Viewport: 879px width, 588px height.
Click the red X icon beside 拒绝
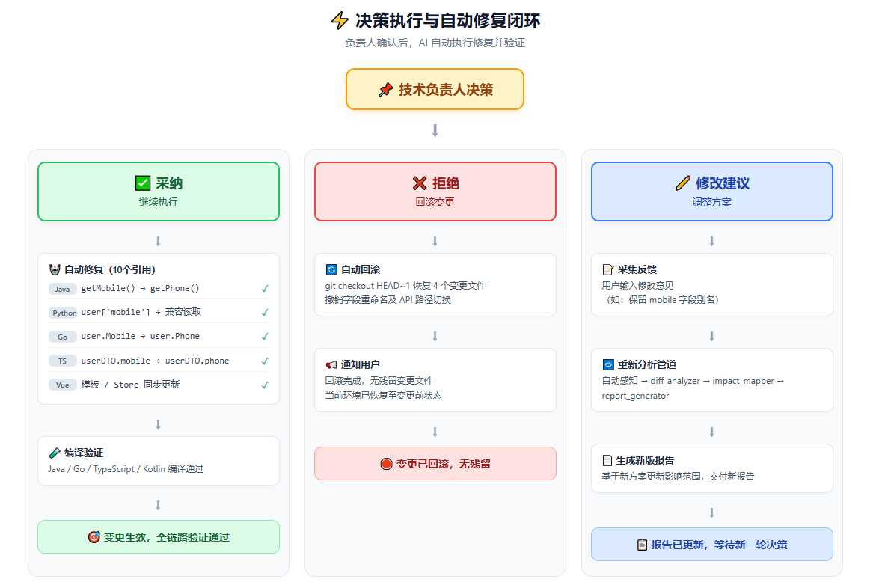(420, 183)
